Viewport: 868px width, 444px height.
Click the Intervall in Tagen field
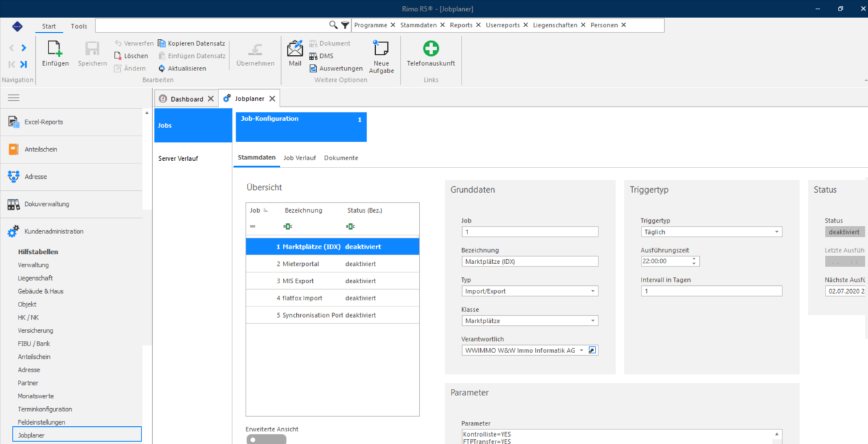[711, 291]
